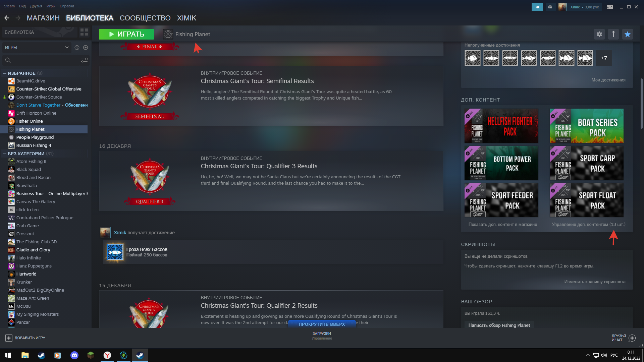Show hidden system tray icons
Viewport: 644px width, 362px height.
(x=588, y=355)
